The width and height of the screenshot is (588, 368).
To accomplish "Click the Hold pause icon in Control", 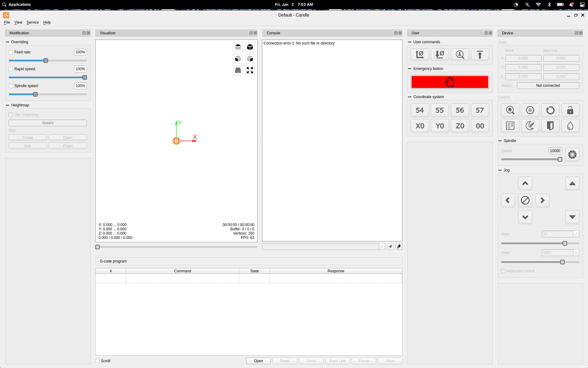I will click(x=530, y=110).
